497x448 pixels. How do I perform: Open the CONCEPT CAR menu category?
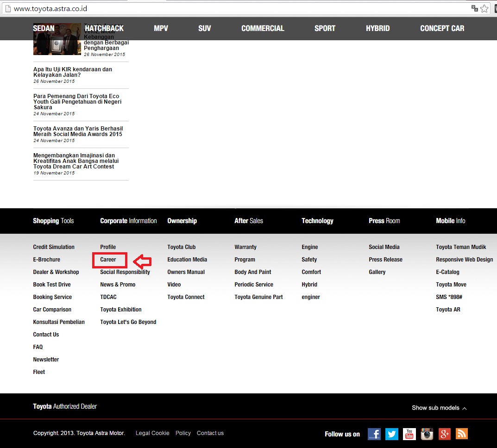442,28
